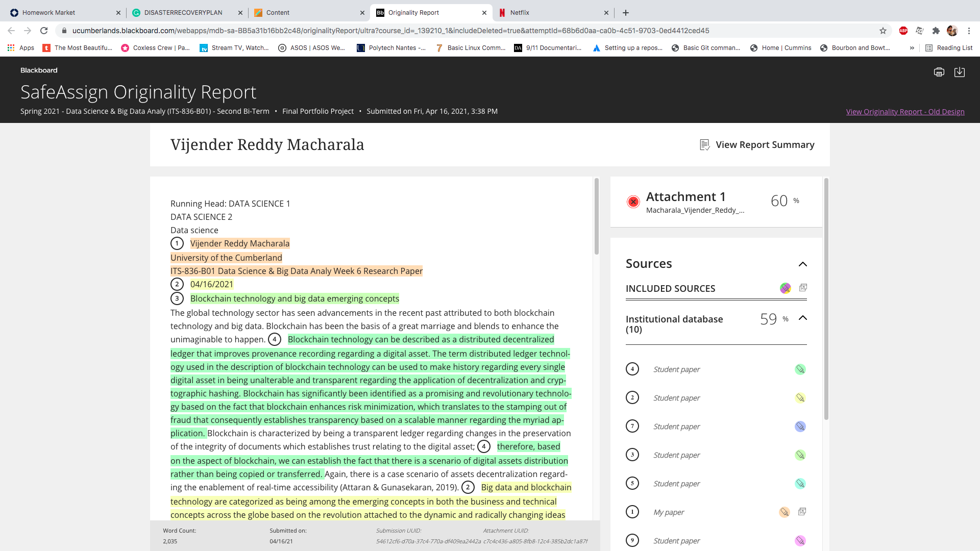Go back to previous page

click(11, 31)
